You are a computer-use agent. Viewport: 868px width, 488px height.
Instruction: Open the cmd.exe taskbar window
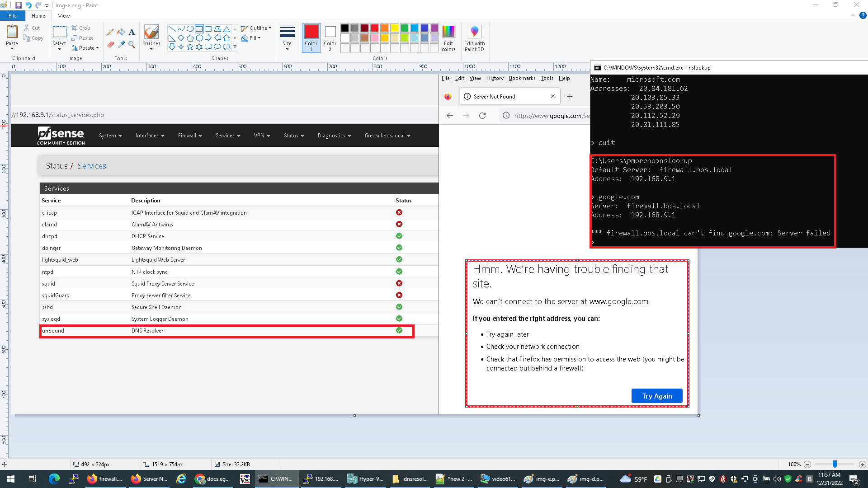point(276,479)
